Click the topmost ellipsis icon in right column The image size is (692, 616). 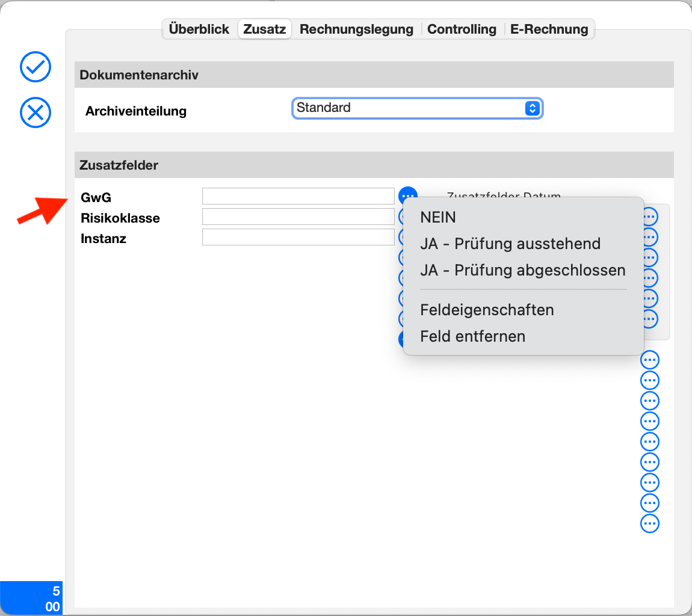(x=650, y=217)
